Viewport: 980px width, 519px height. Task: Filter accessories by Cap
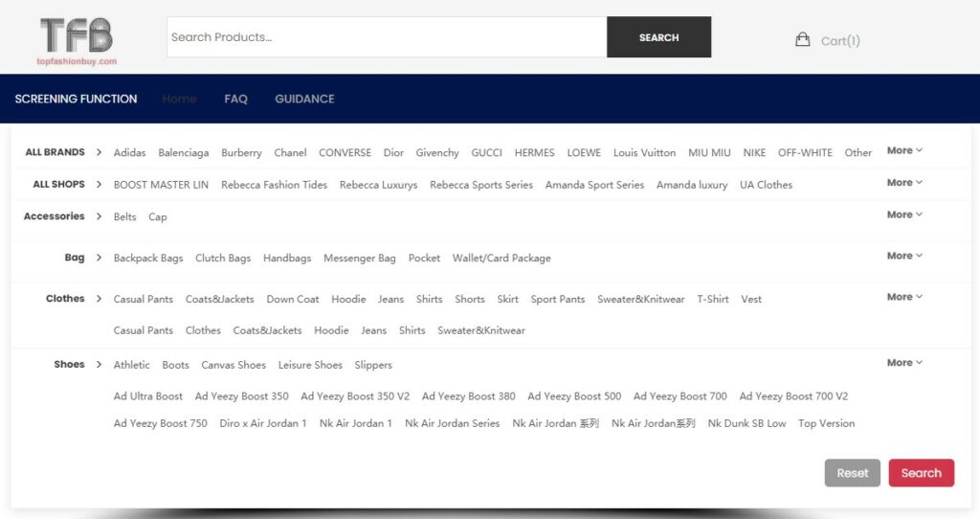(x=158, y=216)
